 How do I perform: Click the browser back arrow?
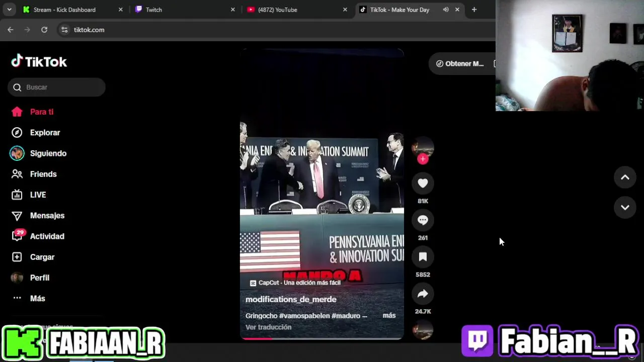[11, 30]
